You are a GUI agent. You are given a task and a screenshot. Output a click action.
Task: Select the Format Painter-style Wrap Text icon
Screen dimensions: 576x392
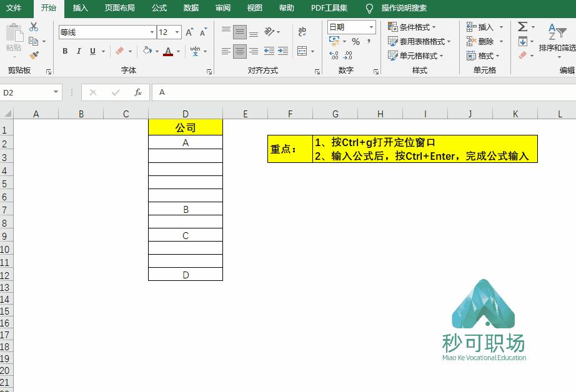[302, 30]
